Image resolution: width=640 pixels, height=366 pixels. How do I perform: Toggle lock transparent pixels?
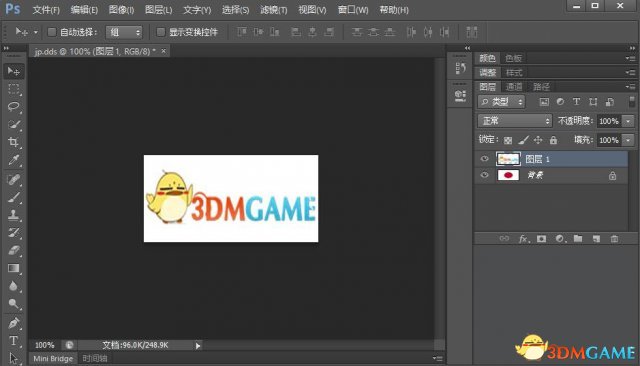click(508, 140)
